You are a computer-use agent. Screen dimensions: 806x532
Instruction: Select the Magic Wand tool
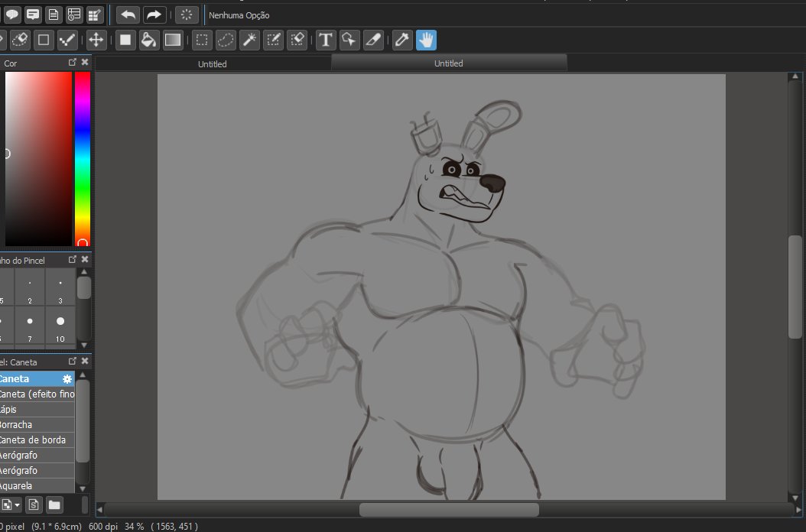pos(249,40)
